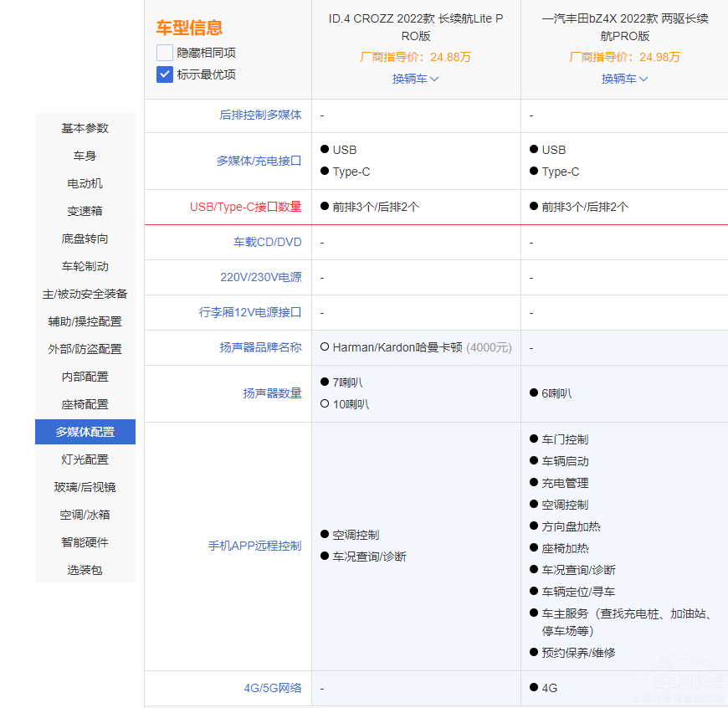
Task: Jump to 选装包 section
Action: pyautogui.click(x=85, y=570)
